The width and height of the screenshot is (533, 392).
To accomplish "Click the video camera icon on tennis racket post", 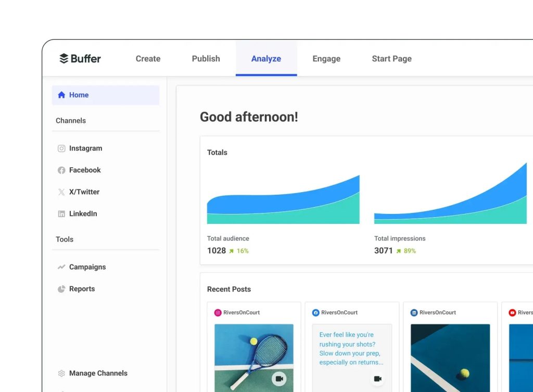I will click(x=279, y=378).
